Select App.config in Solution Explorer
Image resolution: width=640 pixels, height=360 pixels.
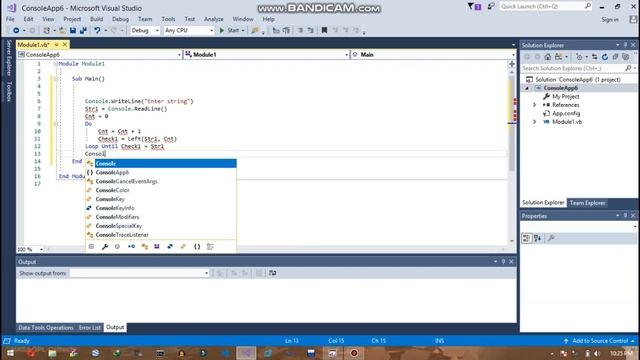[x=566, y=113]
